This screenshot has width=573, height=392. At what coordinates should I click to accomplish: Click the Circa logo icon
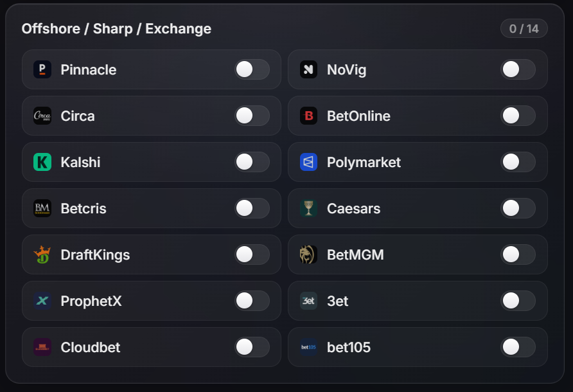[41, 116]
